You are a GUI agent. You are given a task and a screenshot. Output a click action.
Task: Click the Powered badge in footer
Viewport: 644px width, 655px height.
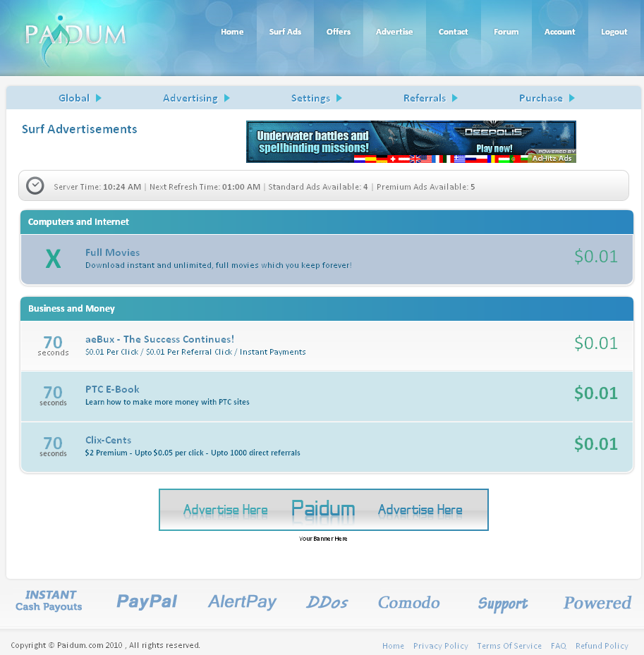point(597,603)
